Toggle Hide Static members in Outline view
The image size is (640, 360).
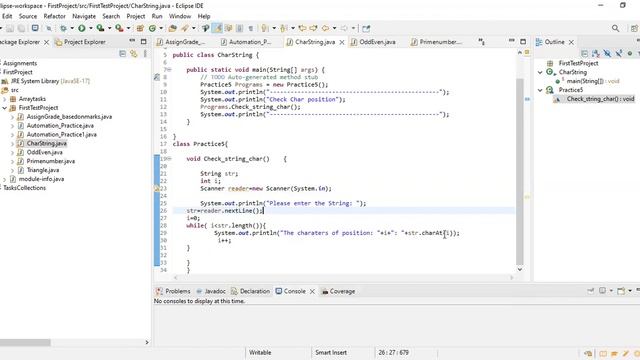click(619, 53)
